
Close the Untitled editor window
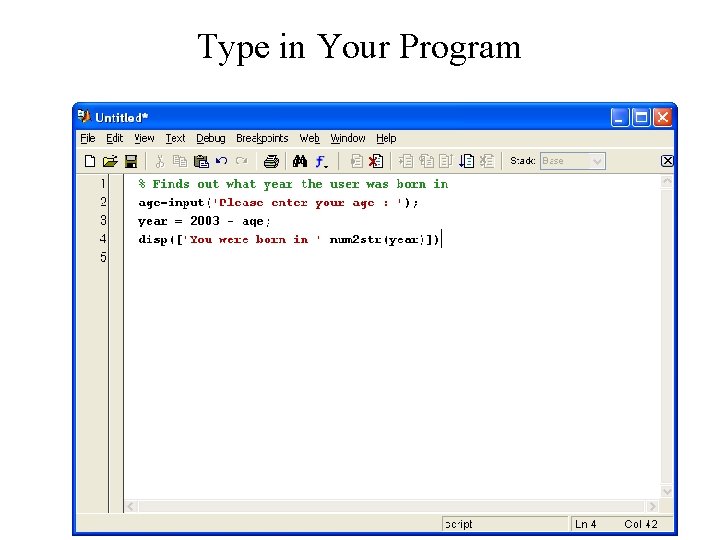pos(663,118)
